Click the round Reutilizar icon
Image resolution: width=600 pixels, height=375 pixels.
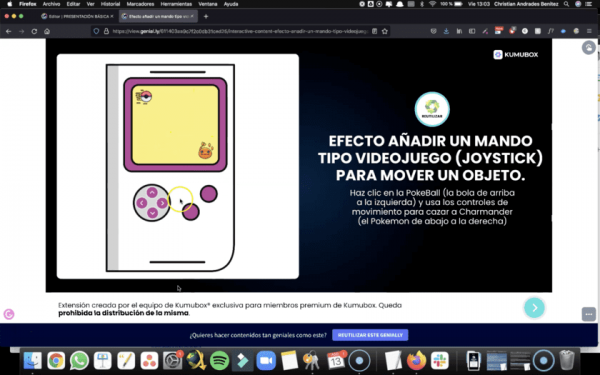[x=432, y=109]
